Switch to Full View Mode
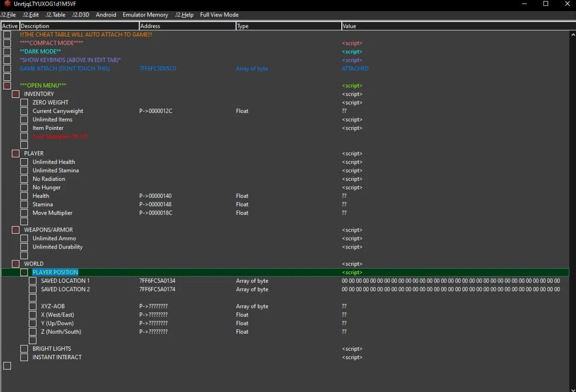This screenshot has height=392, width=576. [219, 15]
